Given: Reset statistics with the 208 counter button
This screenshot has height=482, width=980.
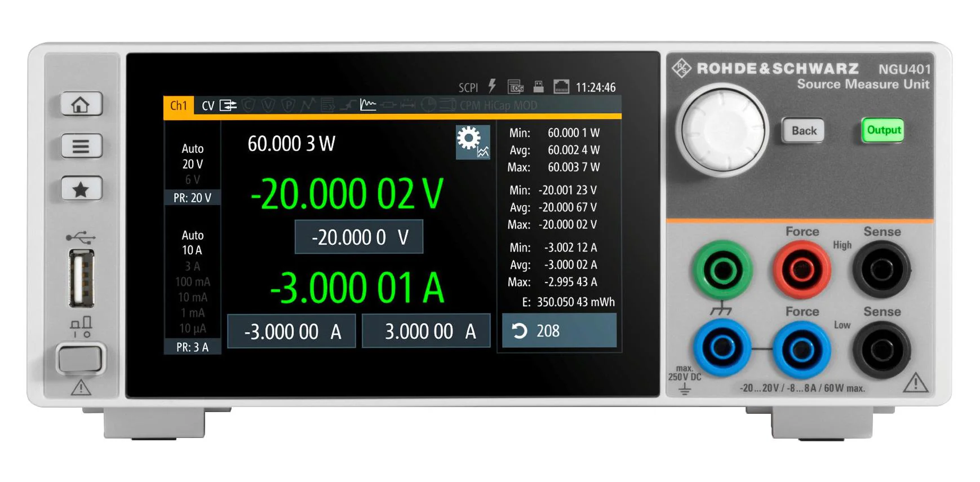Looking at the screenshot, I should pyautogui.click(x=559, y=330).
